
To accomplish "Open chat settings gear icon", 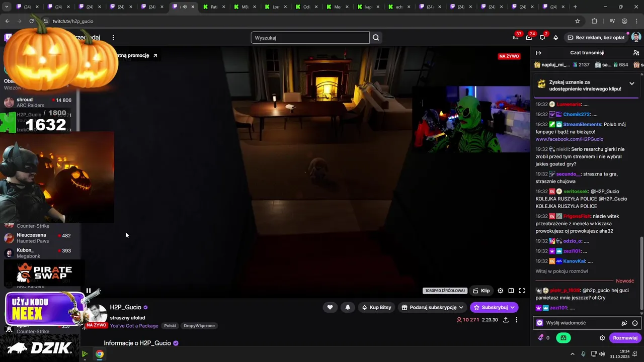I will (x=602, y=338).
